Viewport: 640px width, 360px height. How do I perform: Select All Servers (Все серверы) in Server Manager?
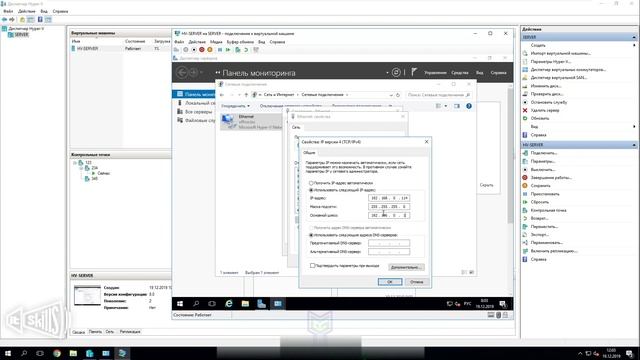(198, 111)
